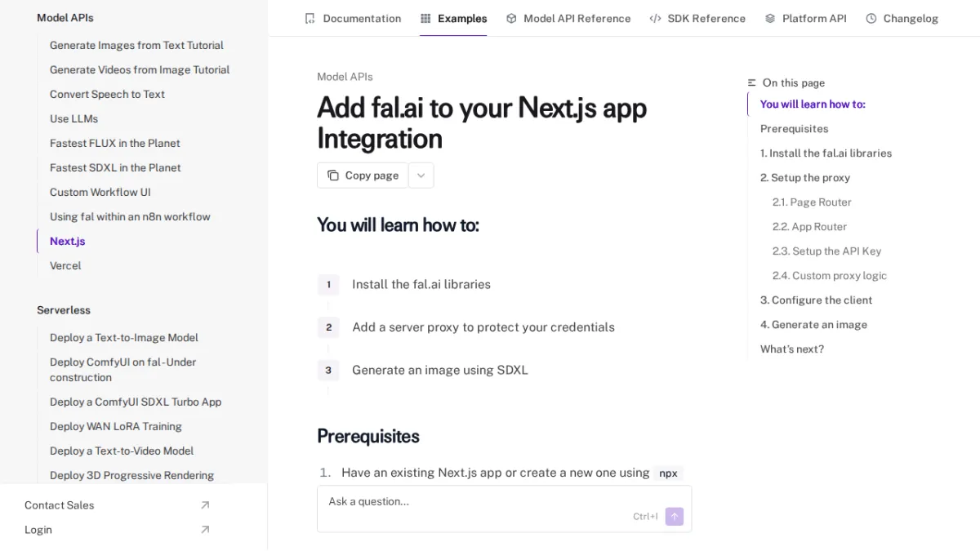The height and width of the screenshot is (551, 980).
Task: Click the Model API Reference cube icon
Action: [511, 18]
